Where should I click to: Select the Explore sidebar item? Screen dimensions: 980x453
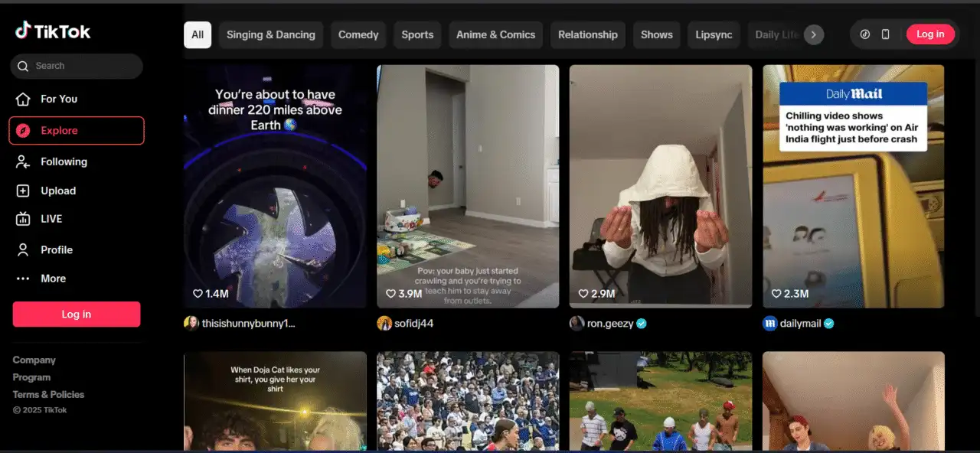click(x=77, y=130)
